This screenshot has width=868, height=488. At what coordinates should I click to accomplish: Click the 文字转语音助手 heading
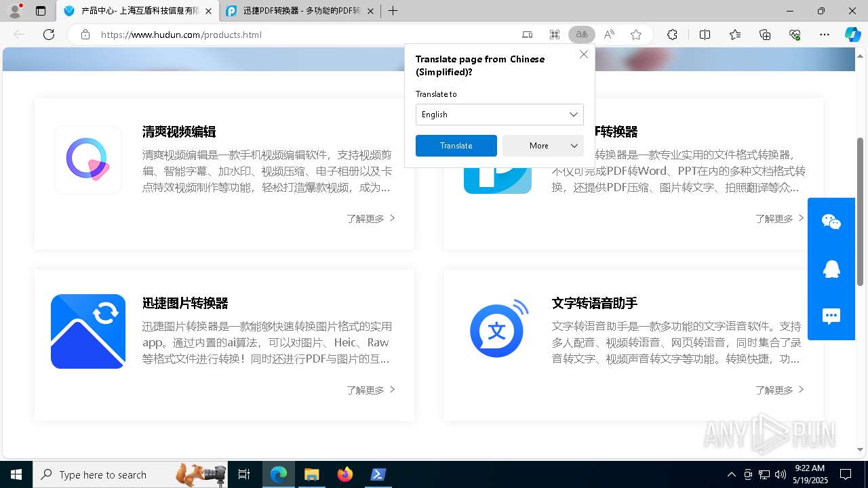[595, 303]
